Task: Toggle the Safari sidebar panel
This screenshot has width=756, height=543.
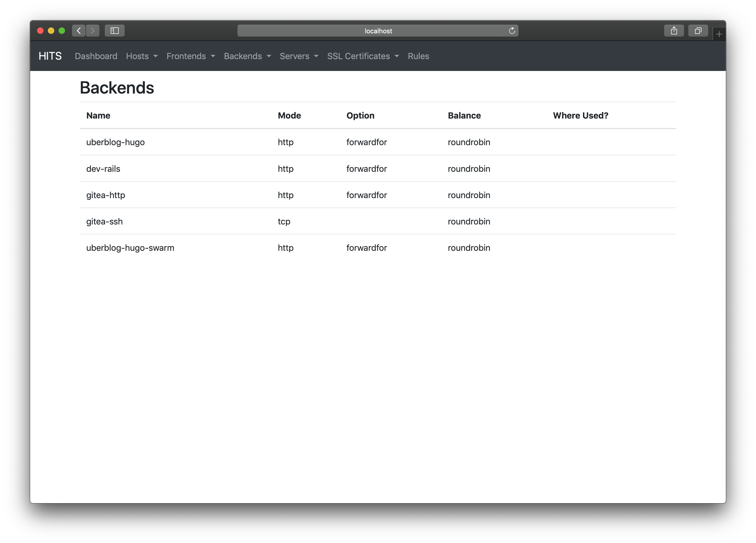Action: coord(114,30)
